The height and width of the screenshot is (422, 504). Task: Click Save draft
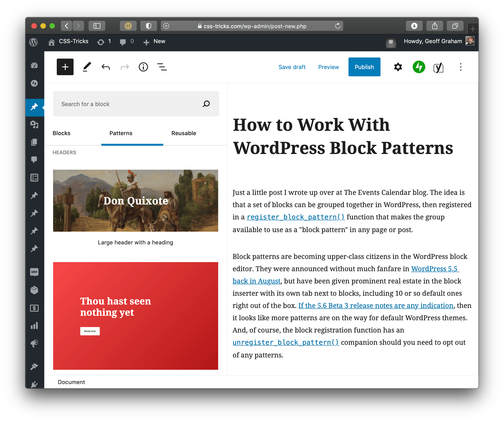[x=292, y=67]
